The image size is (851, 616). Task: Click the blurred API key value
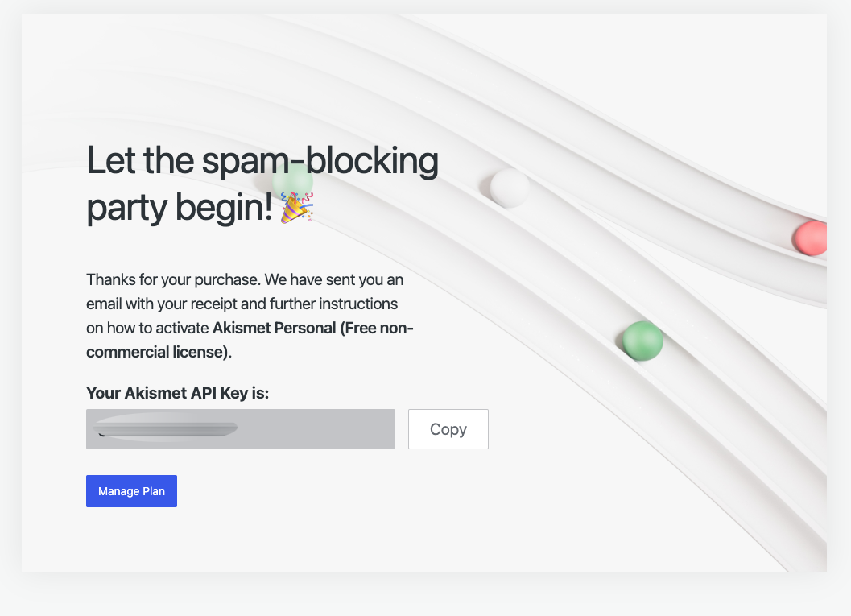coord(167,428)
